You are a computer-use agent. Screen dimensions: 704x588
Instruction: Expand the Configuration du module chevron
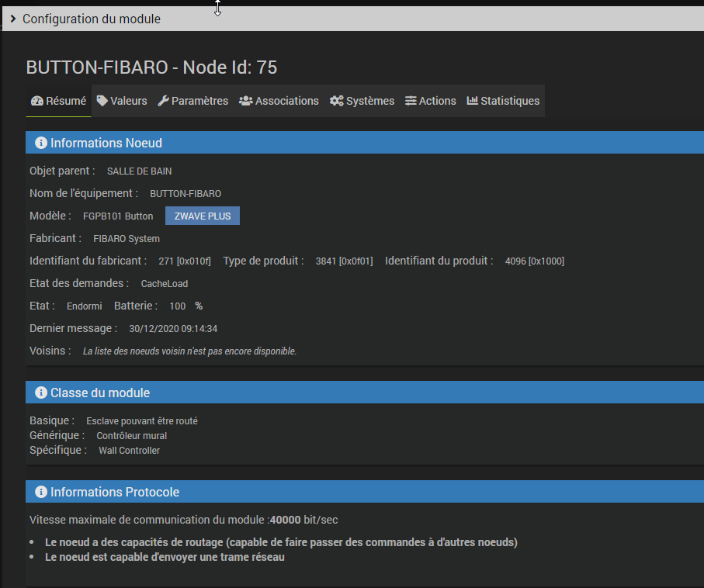click(x=13, y=19)
